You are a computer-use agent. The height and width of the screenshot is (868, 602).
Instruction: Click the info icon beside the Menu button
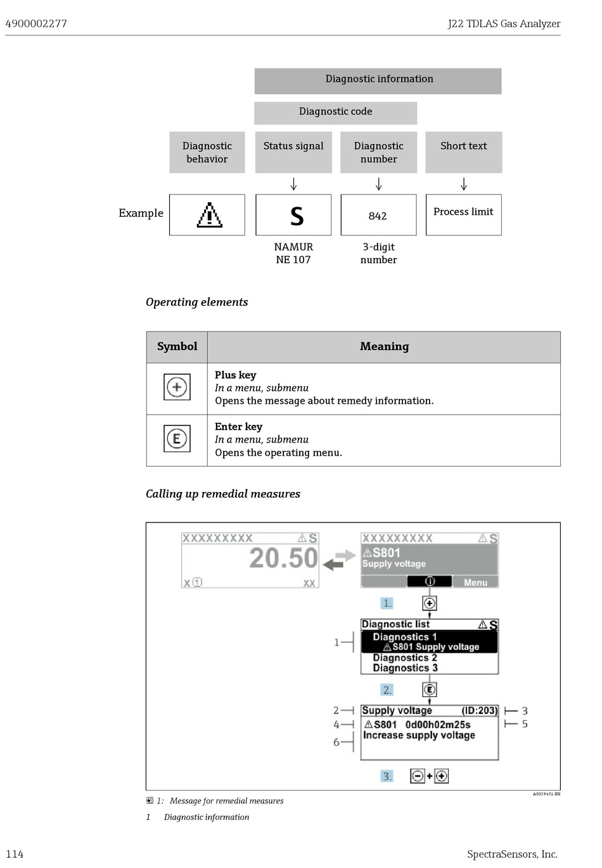[430, 581]
